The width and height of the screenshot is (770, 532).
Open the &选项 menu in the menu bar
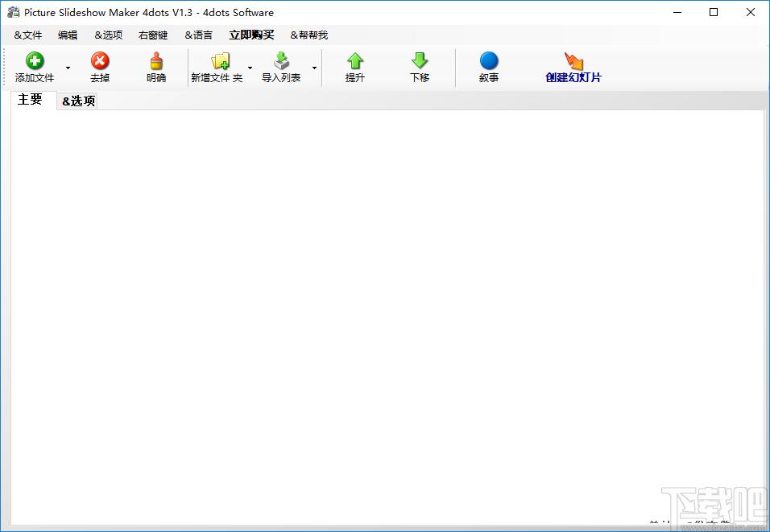point(109,35)
